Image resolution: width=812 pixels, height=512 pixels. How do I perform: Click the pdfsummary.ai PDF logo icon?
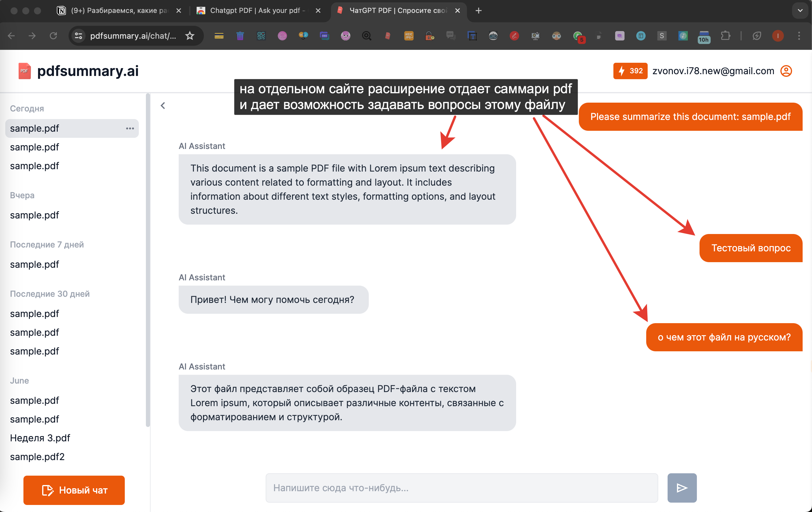click(x=24, y=71)
